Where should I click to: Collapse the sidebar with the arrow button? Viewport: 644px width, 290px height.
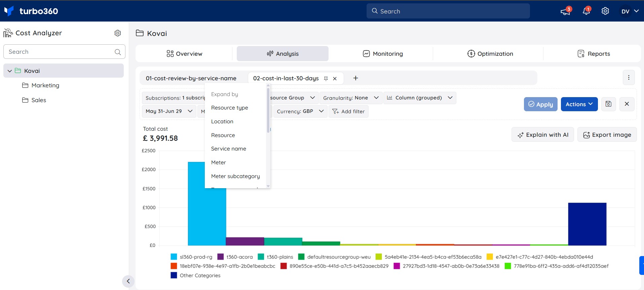pos(128,281)
